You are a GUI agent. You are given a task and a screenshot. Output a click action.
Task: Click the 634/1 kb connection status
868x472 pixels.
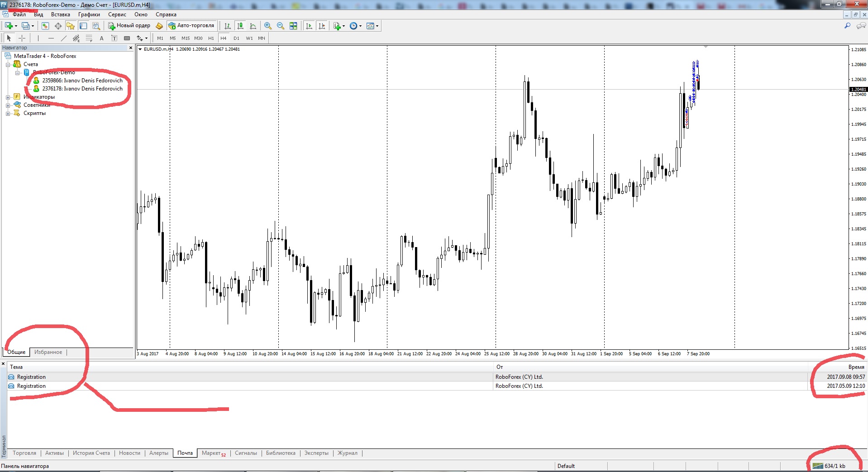829,466
